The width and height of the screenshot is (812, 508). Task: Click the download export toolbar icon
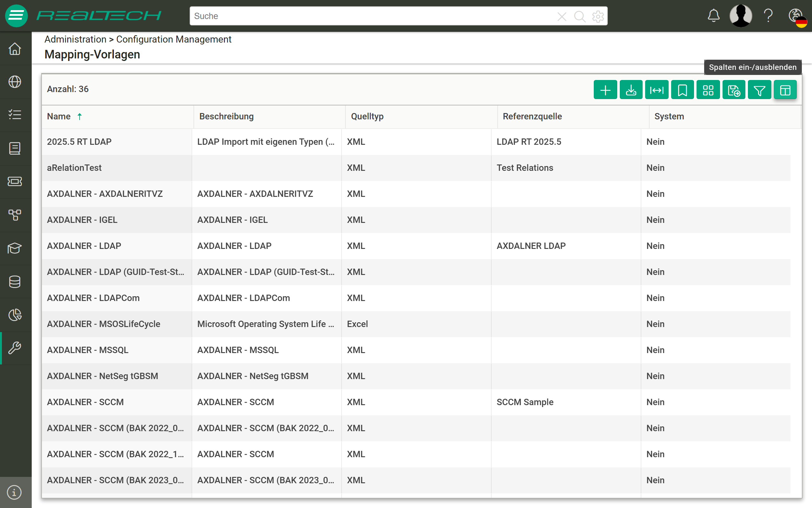631,90
